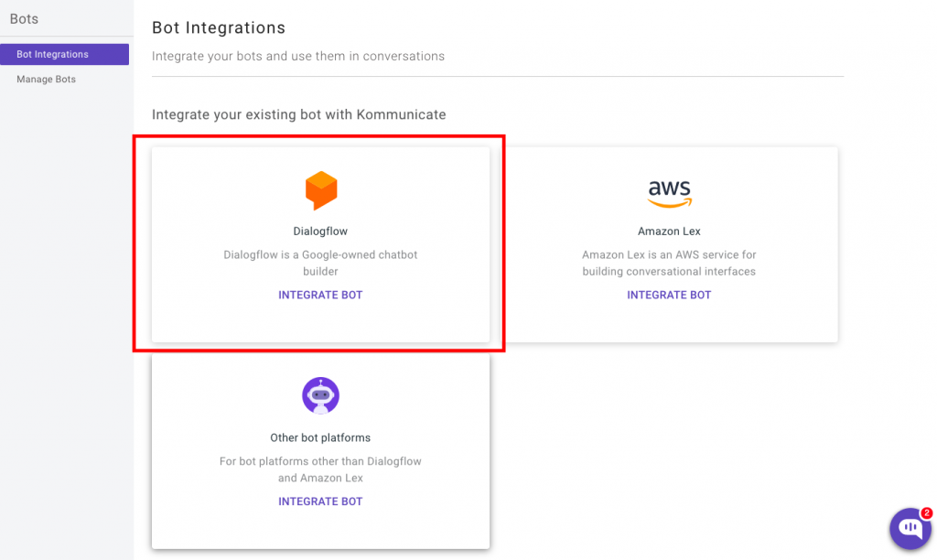Click INTEGRATE BOT under Amazon Lex
The image size is (937, 560).
[669, 295]
